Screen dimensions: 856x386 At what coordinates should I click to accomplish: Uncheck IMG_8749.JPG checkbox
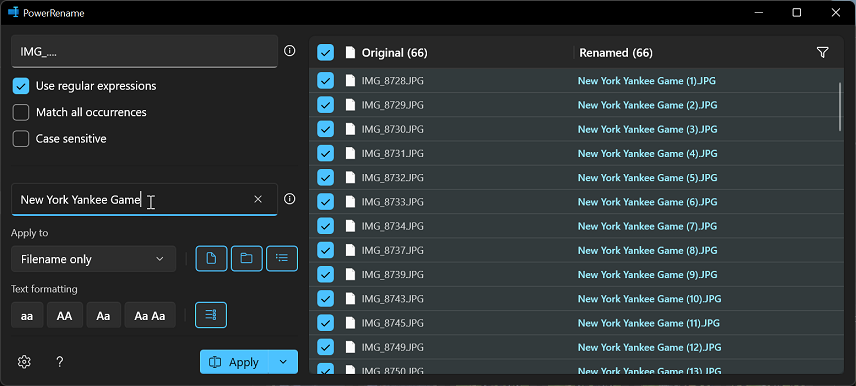click(325, 347)
